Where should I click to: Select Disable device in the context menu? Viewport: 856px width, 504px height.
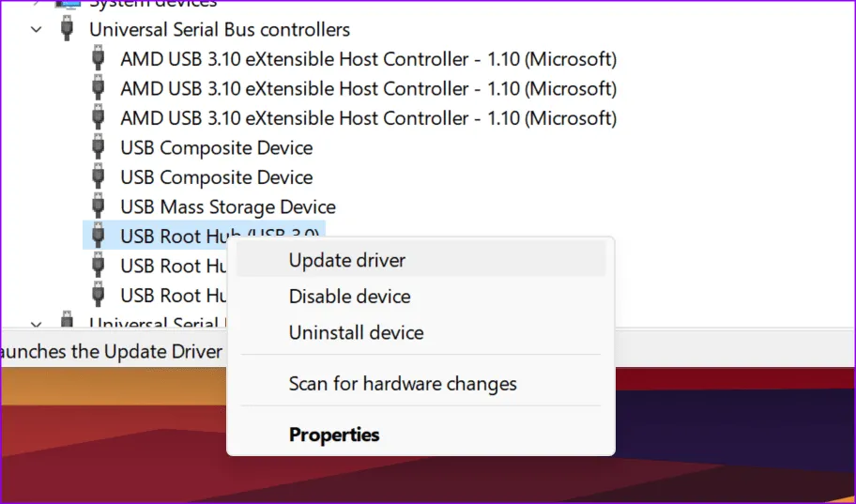(349, 297)
